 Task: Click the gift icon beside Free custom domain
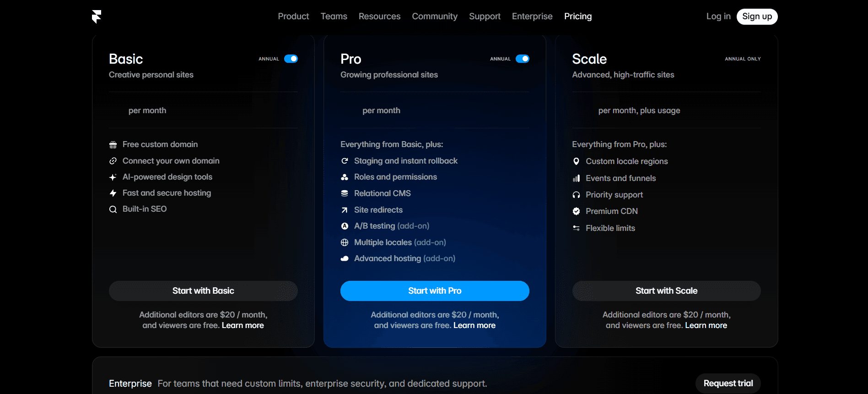113,145
